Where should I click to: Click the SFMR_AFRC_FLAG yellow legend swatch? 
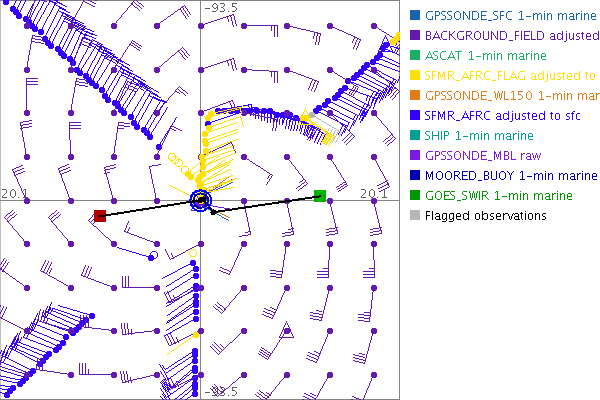click(414, 76)
